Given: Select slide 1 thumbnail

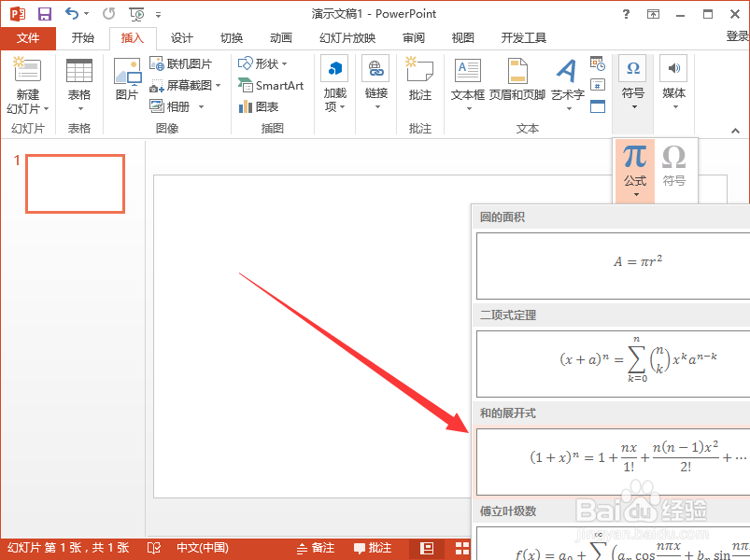Looking at the screenshot, I should [x=75, y=184].
